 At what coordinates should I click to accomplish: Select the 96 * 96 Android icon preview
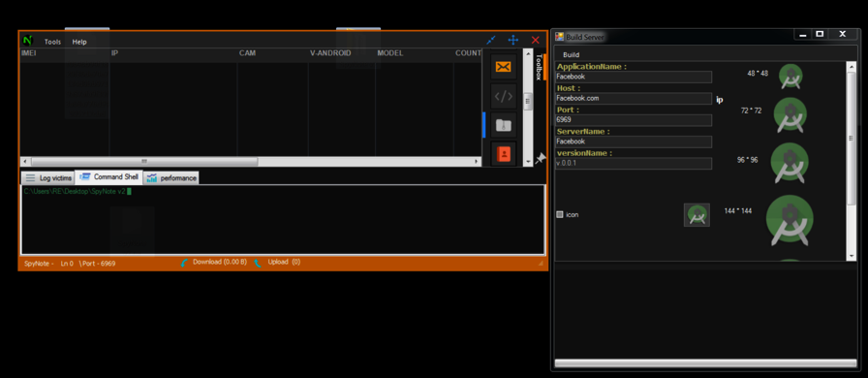coord(790,163)
